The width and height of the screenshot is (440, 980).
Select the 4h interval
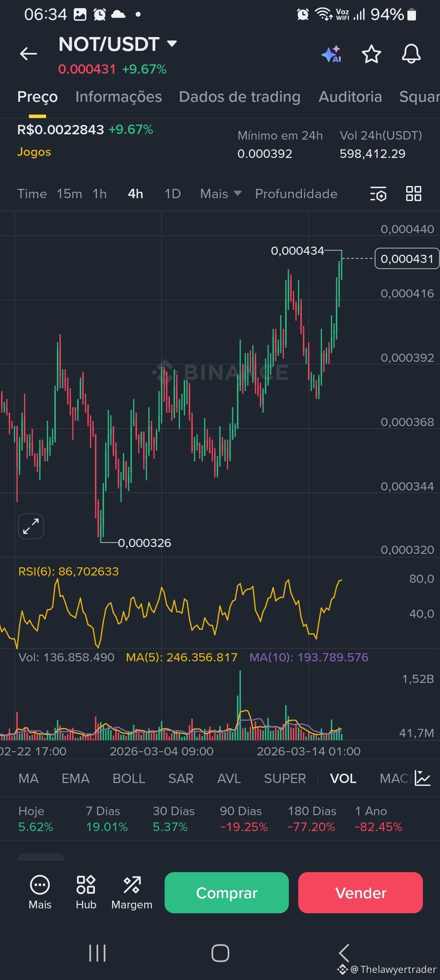coord(136,194)
